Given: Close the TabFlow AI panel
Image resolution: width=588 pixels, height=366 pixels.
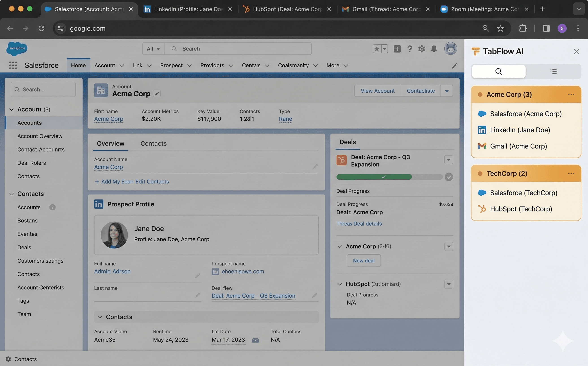Looking at the screenshot, I should (x=576, y=51).
